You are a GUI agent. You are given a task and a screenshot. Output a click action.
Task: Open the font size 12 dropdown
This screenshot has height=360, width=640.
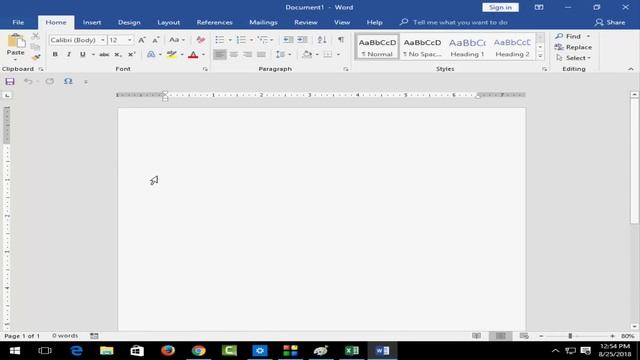(130, 40)
